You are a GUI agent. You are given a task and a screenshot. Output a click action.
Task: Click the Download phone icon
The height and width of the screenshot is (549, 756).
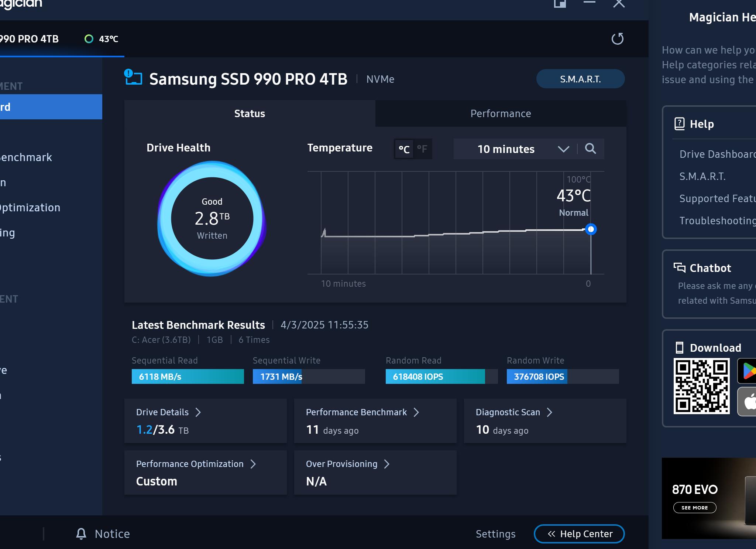pos(679,348)
